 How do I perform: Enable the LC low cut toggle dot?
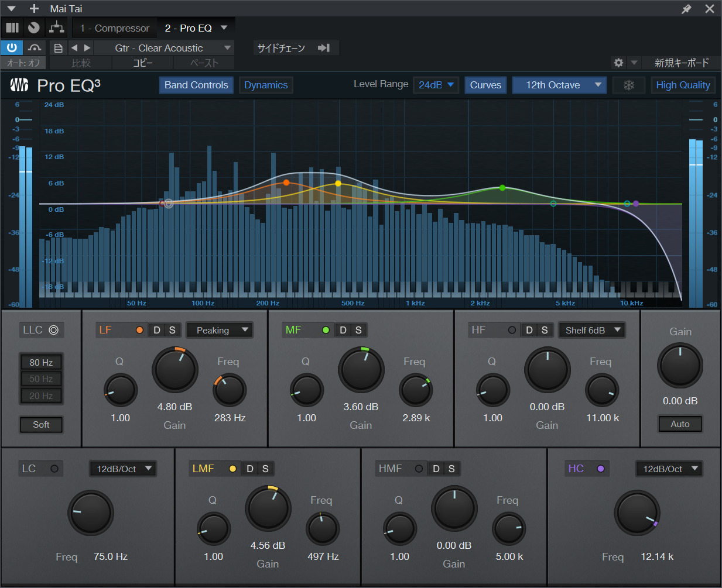[54, 469]
